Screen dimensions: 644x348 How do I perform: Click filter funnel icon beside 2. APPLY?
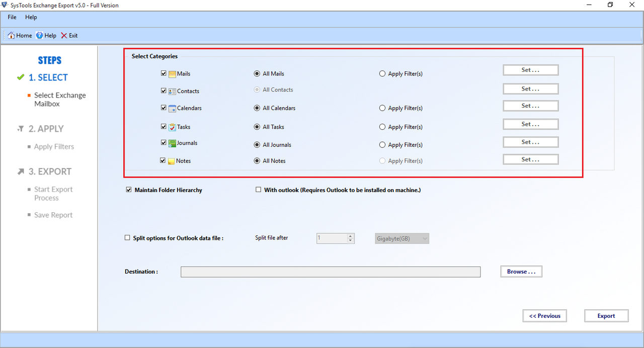coord(21,129)
